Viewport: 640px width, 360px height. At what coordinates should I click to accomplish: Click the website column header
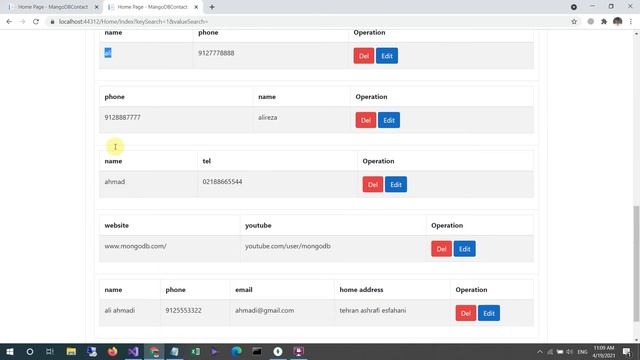coord(116,225)
